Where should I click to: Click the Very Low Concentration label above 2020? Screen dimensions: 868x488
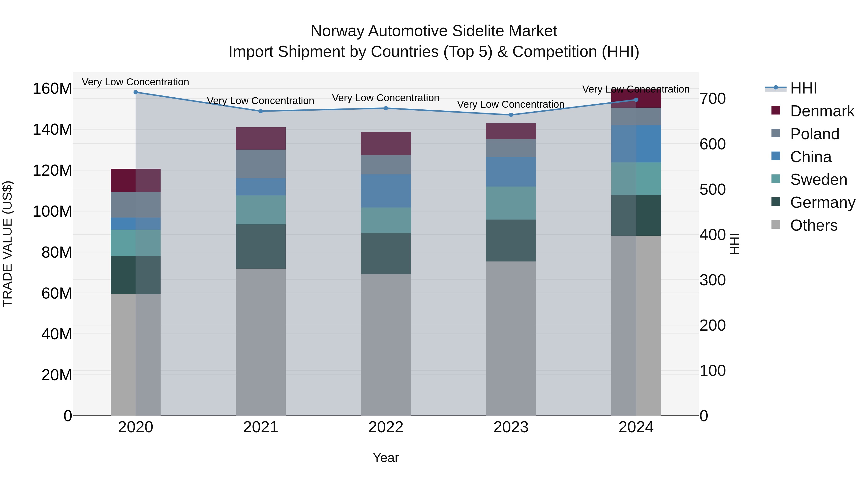click(x=136, y=82)
